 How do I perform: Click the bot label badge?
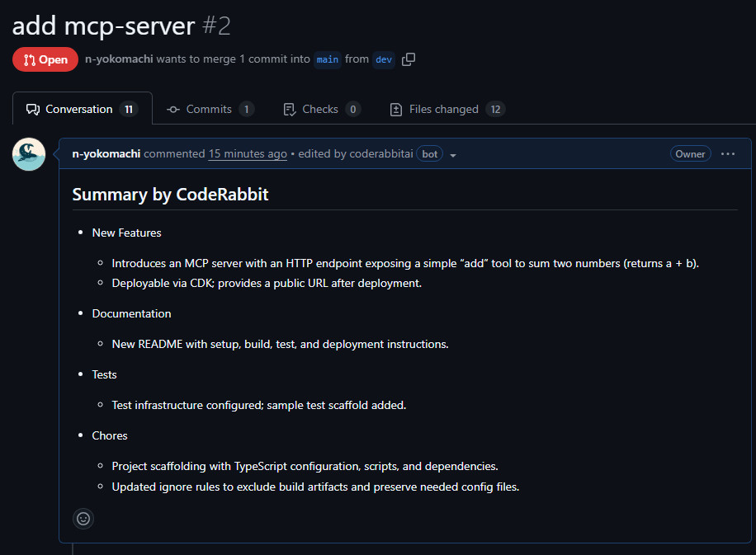(x=430, y=153)
